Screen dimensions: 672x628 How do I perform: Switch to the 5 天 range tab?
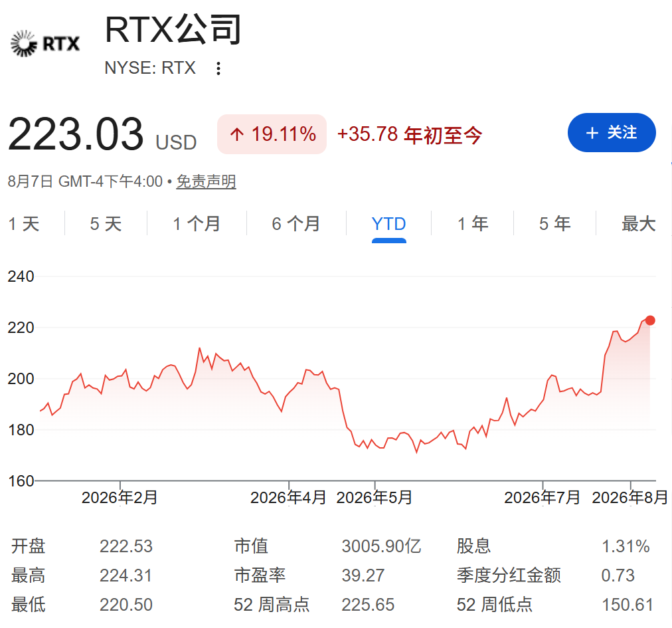pyautogui.click(x=106, y=224)
